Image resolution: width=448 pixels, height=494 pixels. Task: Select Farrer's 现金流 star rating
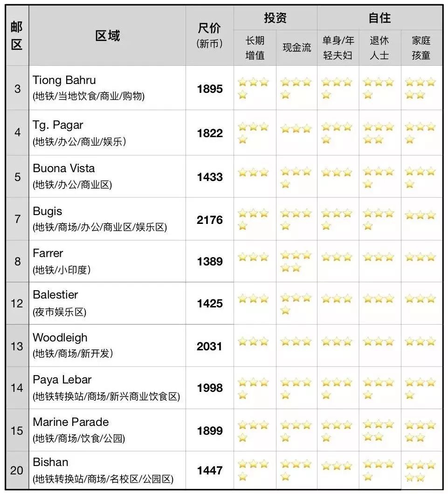(296, 262)
